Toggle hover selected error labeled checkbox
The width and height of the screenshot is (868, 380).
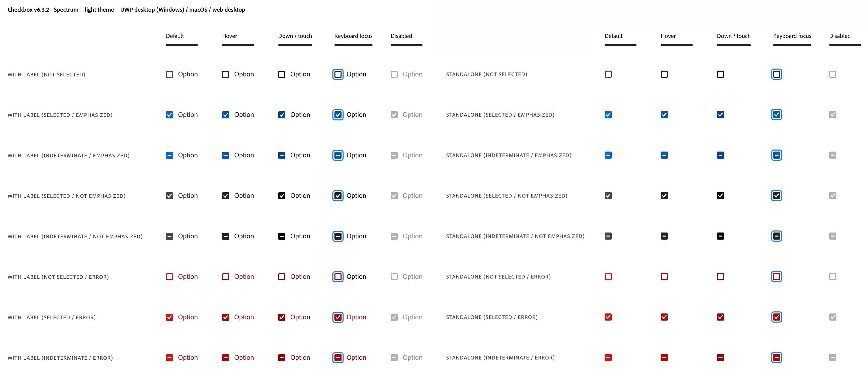(226, 317)
